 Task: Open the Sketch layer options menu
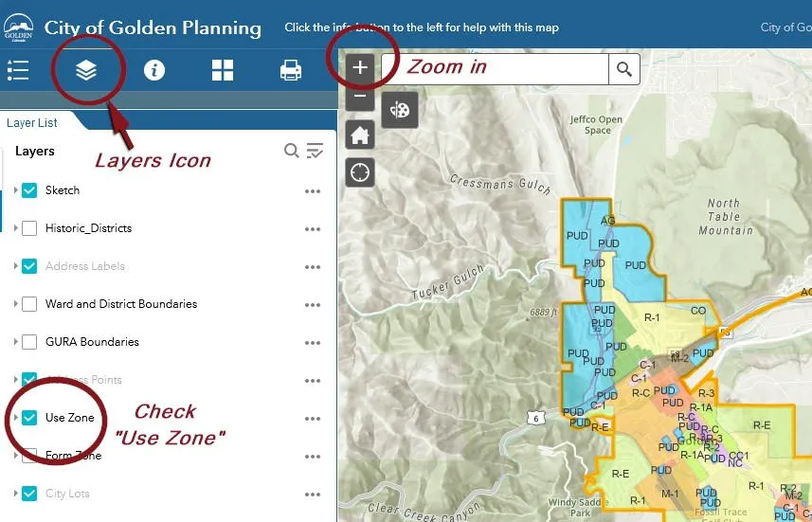(313, 191)
